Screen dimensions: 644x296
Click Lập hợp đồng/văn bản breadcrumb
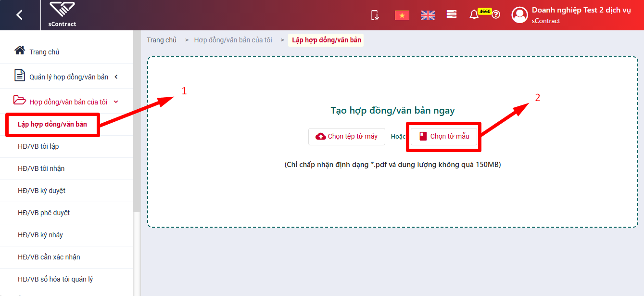(327, 40)
